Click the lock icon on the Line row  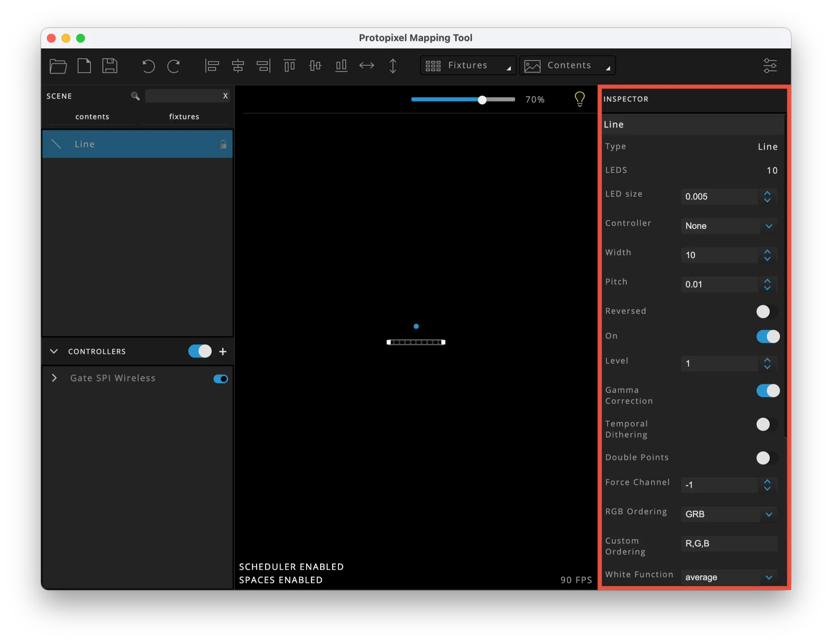(x=223, y=144)
